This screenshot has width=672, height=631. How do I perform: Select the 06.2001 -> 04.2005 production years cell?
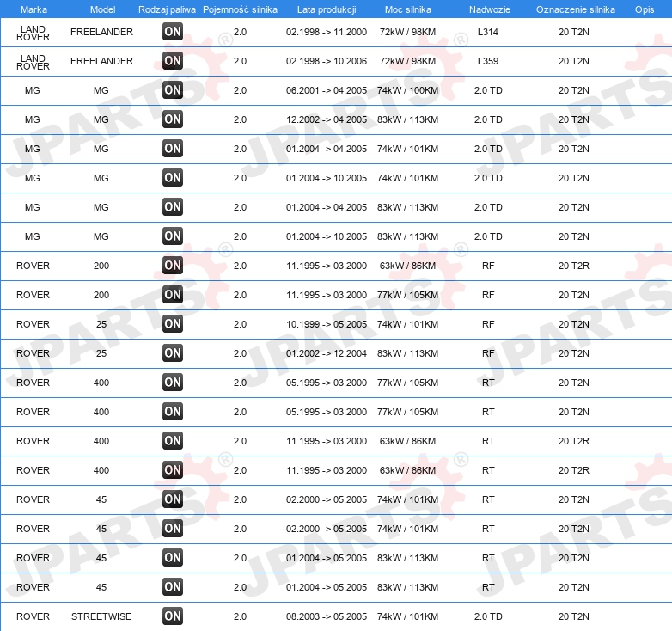pyautogui.click(x=327, y=90)
